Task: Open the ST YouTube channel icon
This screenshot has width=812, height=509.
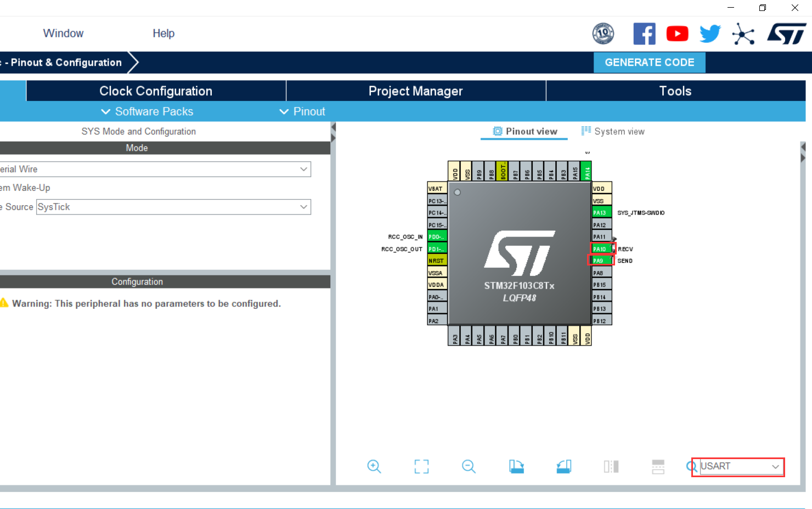Action: pyautogui.click(x=678, y=34)
